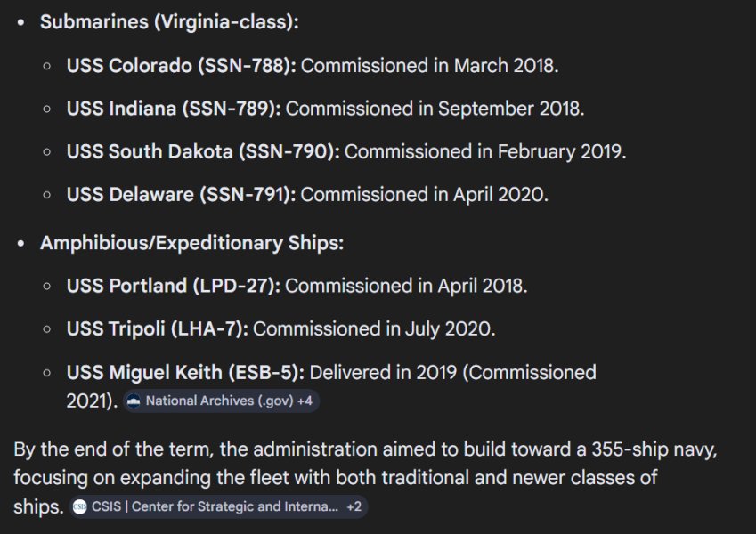
Task: Expand the +2 additional sources count
Action: point(354,506)
